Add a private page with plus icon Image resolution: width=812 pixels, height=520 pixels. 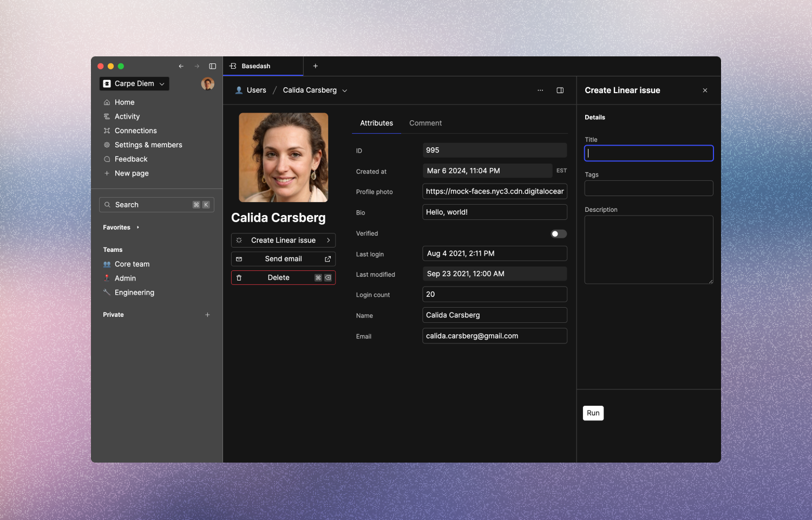pyautogui.click(x=207, y=315)
